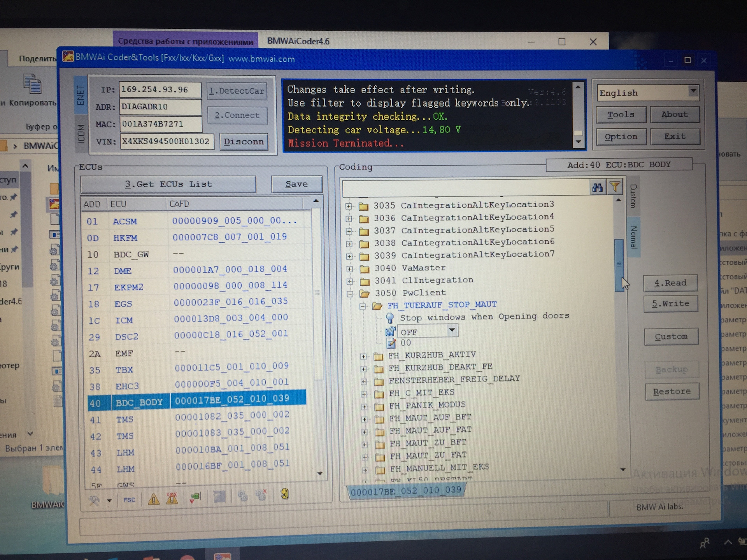Open the FSC tool in the bottom toolbar

coord(130,500)
